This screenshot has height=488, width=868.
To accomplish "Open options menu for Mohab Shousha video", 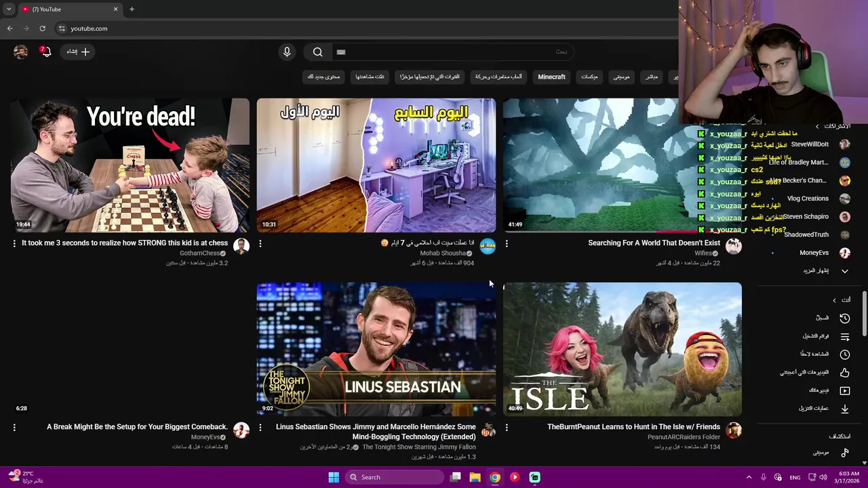I will [x=260, y=243].
